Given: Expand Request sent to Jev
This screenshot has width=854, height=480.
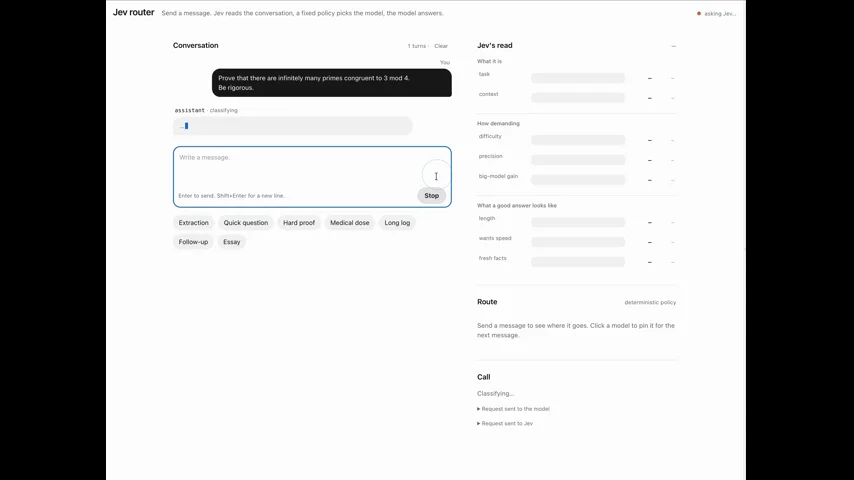Looking at the screenshot, I should coord(505,423).
